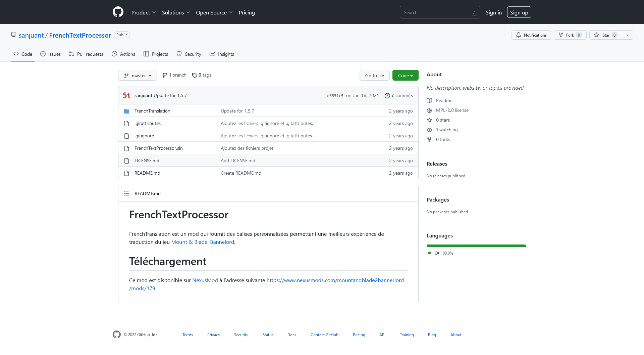Open the Training footer link
644x355 pixels.
(407, 335)
